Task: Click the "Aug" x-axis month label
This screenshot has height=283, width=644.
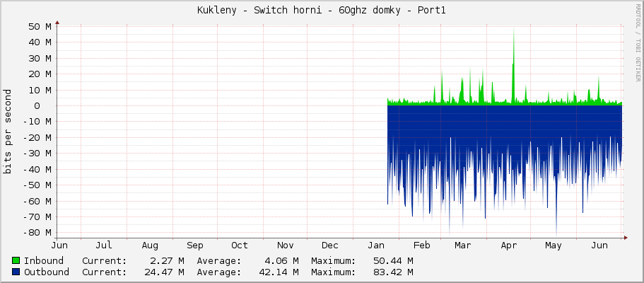Action: click(150, 246)
